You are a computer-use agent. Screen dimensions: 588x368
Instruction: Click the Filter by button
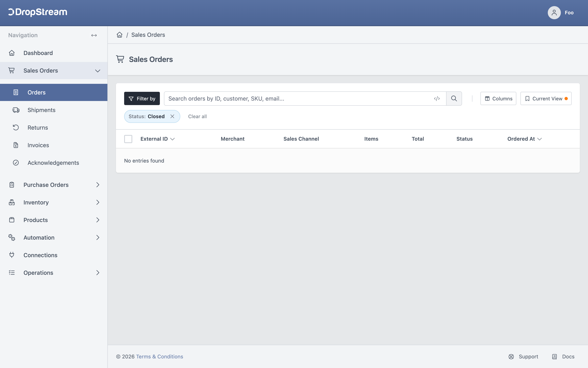click(x=142, y=99)
